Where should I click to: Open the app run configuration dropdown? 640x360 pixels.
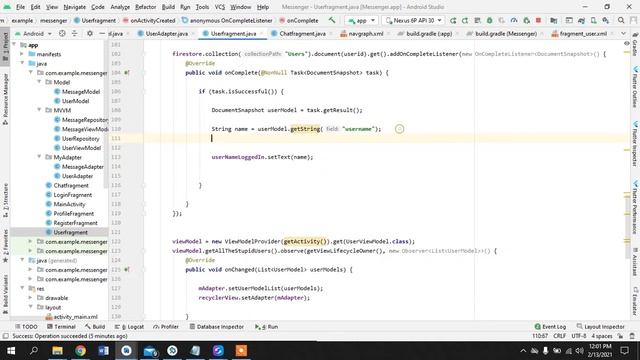click(x=362, y=20)
